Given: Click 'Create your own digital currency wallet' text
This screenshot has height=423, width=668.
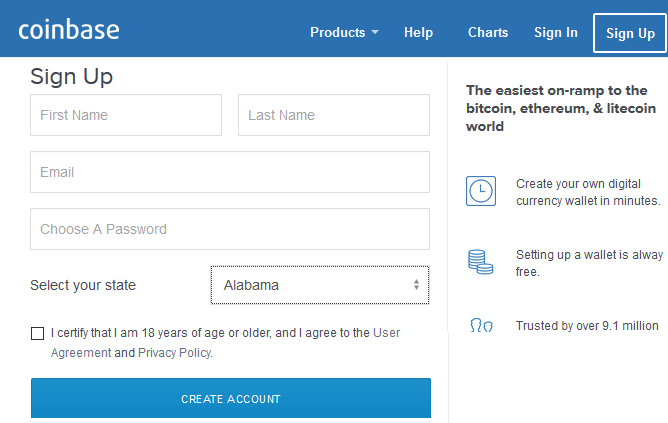Looking at the screenshot, I should pyautogui.click(x=588, y=192).
